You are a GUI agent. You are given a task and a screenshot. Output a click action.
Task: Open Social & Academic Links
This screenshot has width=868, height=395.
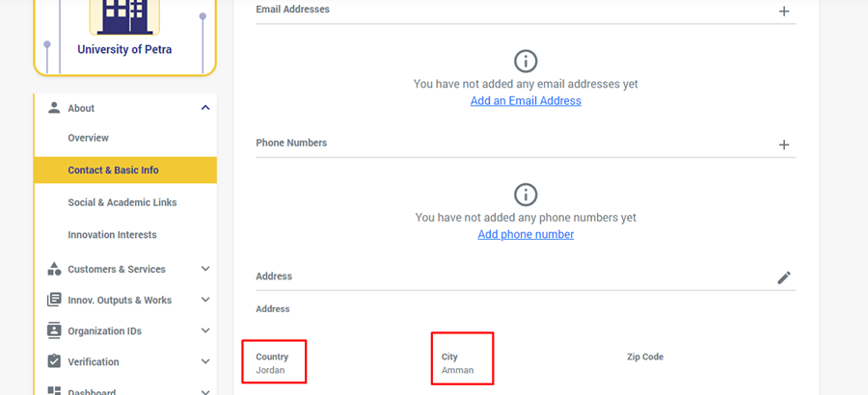122,202
